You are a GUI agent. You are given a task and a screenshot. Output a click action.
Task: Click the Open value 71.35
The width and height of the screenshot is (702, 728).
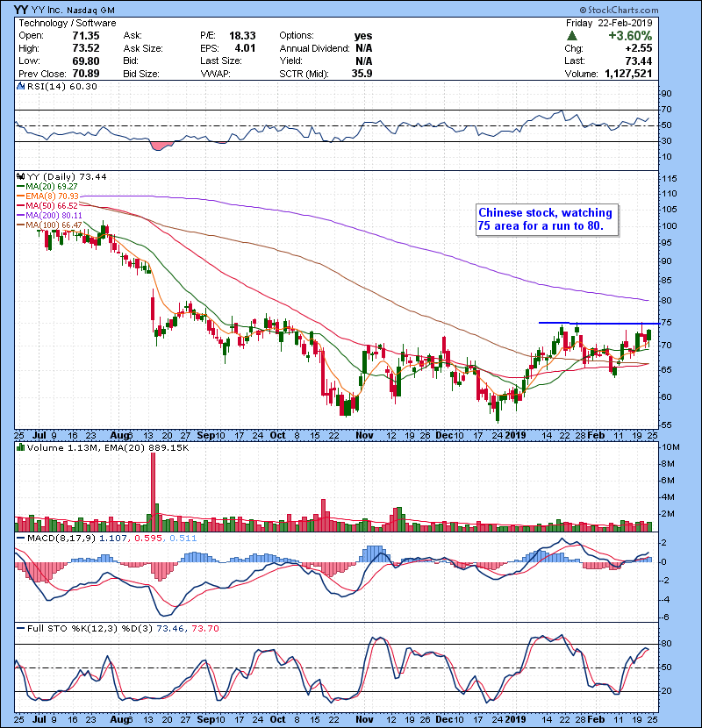coord(86,36)
